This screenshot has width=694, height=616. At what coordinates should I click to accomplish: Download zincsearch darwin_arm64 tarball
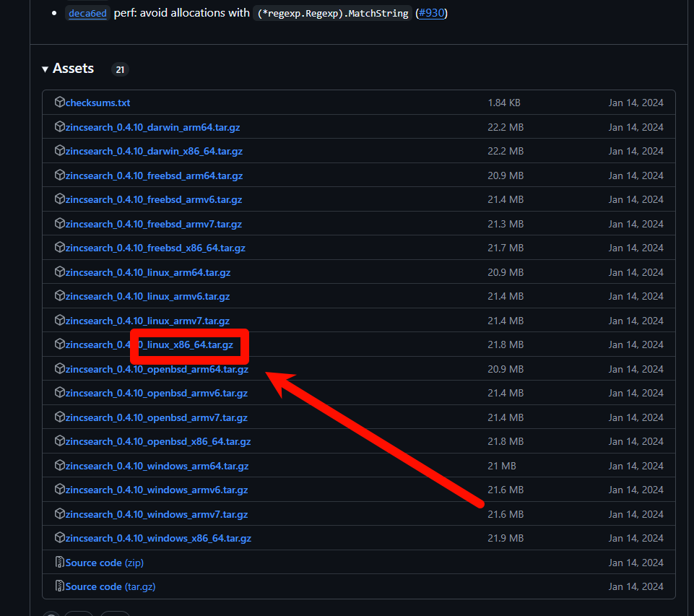coord(152,127)
